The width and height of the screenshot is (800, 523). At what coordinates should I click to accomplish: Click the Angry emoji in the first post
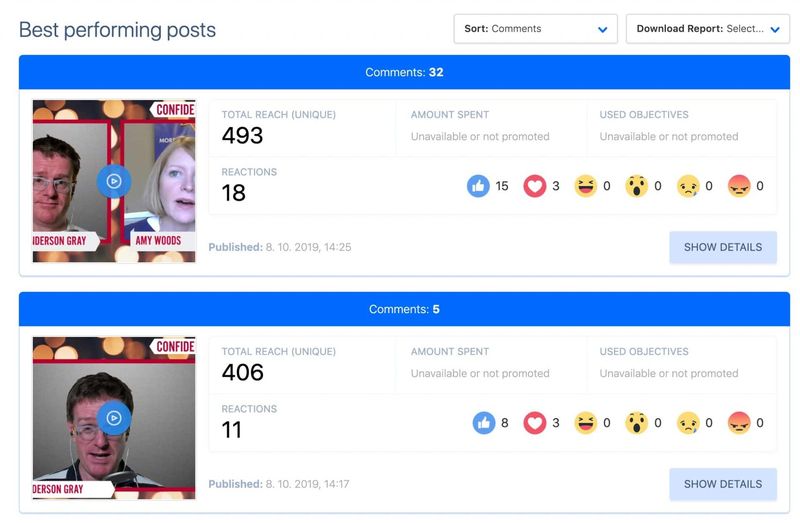point(739,186)
